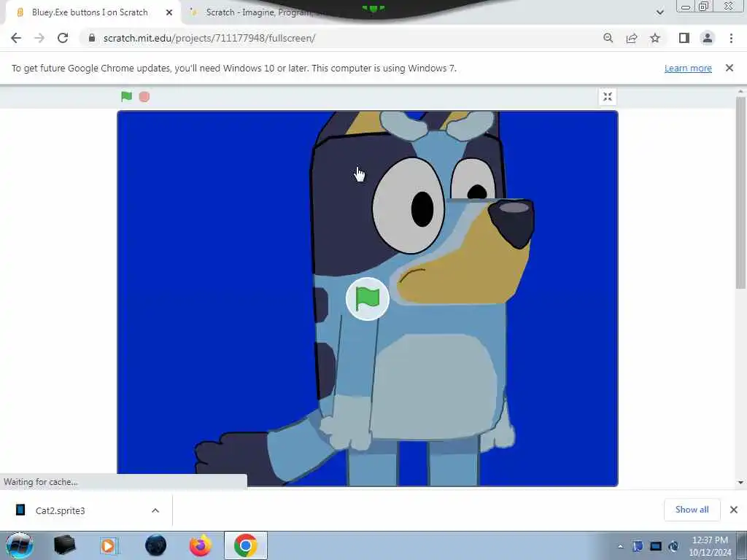Bookmark this page with the star icon

point(655,38)
